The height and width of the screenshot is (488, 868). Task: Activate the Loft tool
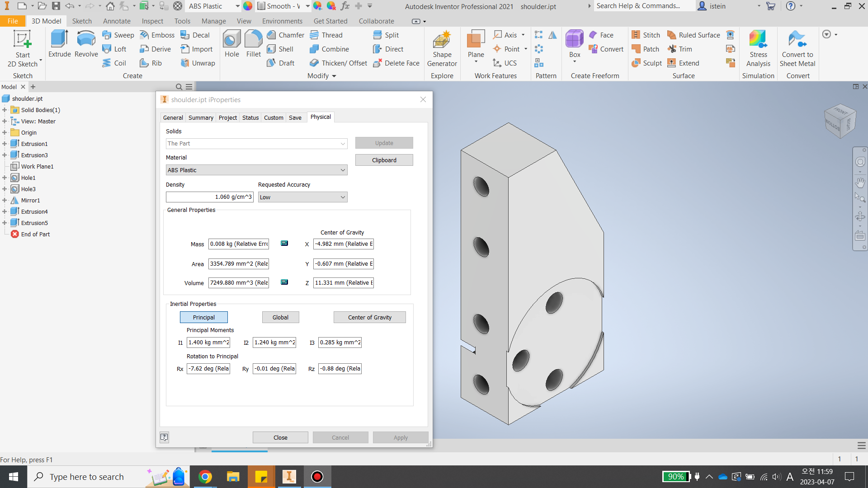point(114,49)
